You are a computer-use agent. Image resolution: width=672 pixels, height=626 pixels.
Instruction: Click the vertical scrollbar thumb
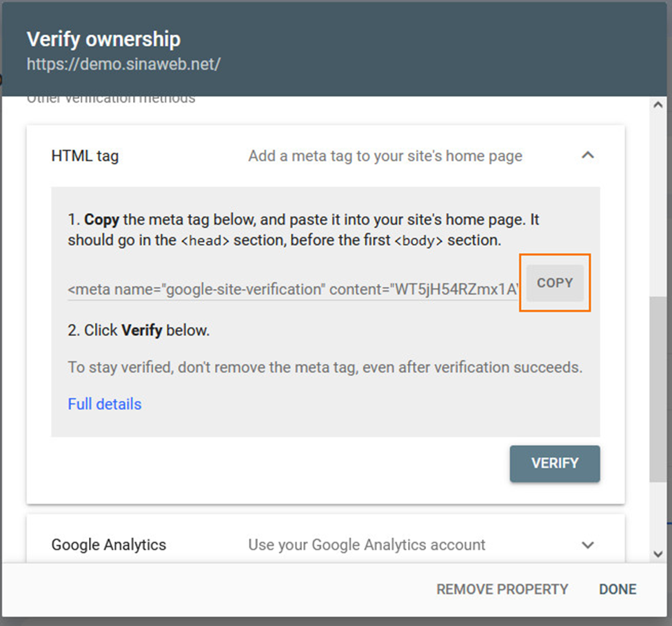tap(658, 390)
